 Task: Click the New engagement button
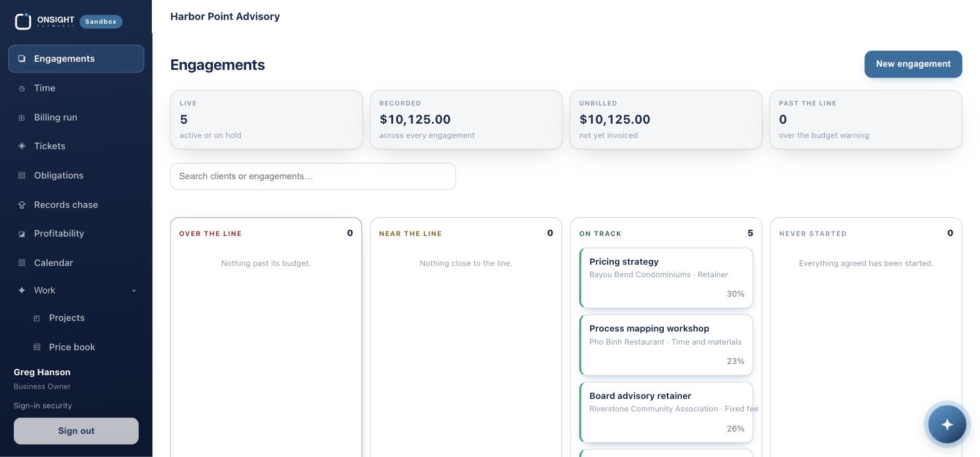(913, 64)
